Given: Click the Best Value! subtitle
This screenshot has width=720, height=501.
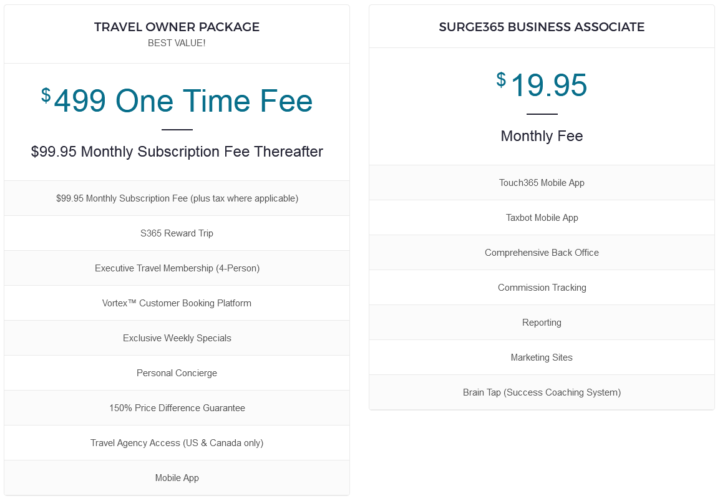Looking at the screenshot, I should 177,43.
